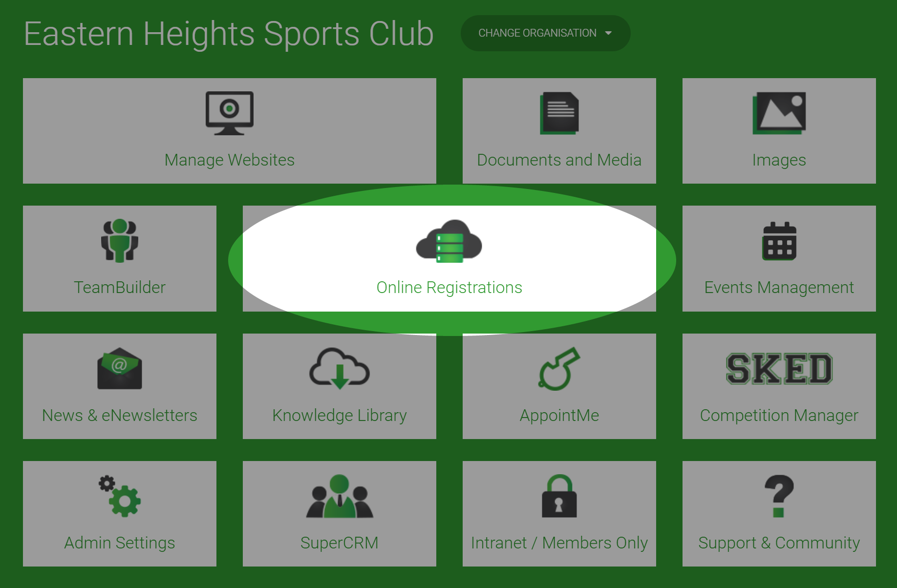Click Admin Settings label

(x=120, y=544)
